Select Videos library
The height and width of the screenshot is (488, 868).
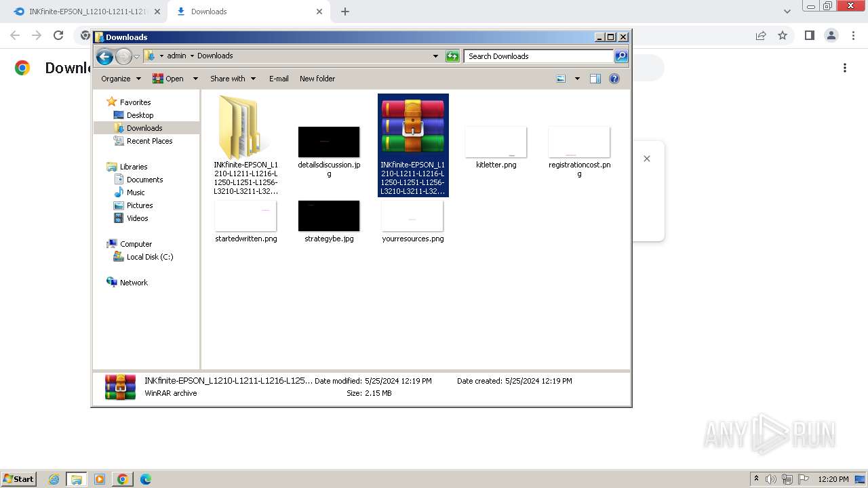click(x=137, y=218)
